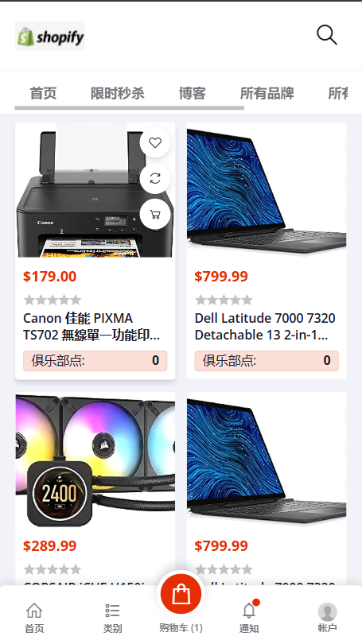Open the 博客 tab
362x644 pixels.
click(193, 93)
